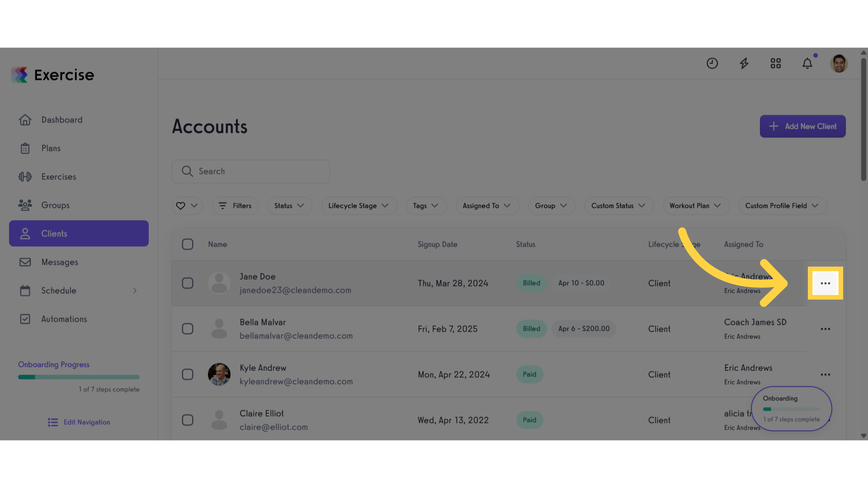Click the lightning bolt quick actions icon

[x=744, y=63]
